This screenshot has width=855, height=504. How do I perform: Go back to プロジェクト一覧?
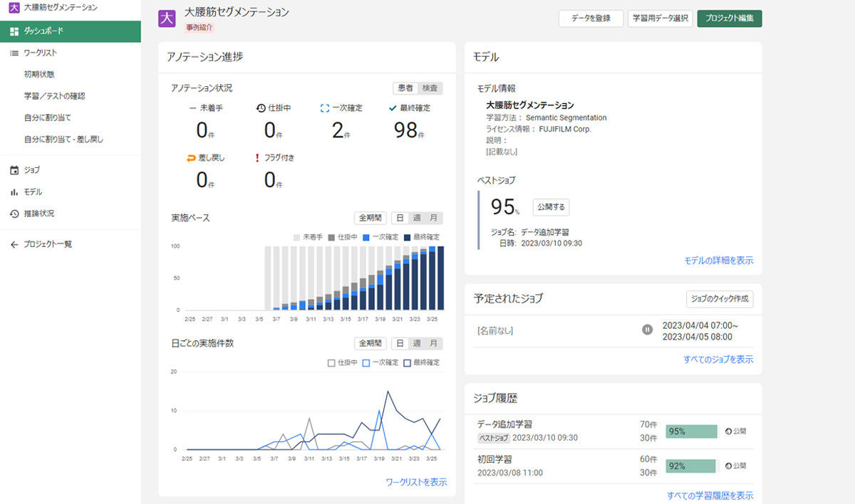click(x=71, y=244)
